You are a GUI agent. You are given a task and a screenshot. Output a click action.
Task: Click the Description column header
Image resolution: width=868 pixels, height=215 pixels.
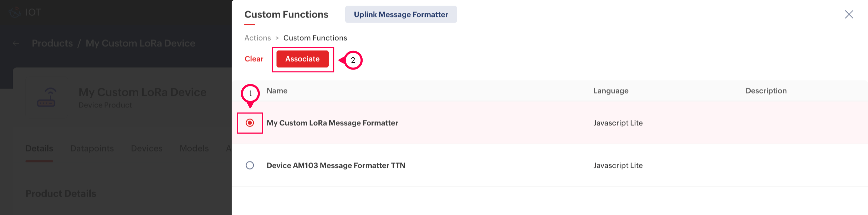tap(766, 91)
